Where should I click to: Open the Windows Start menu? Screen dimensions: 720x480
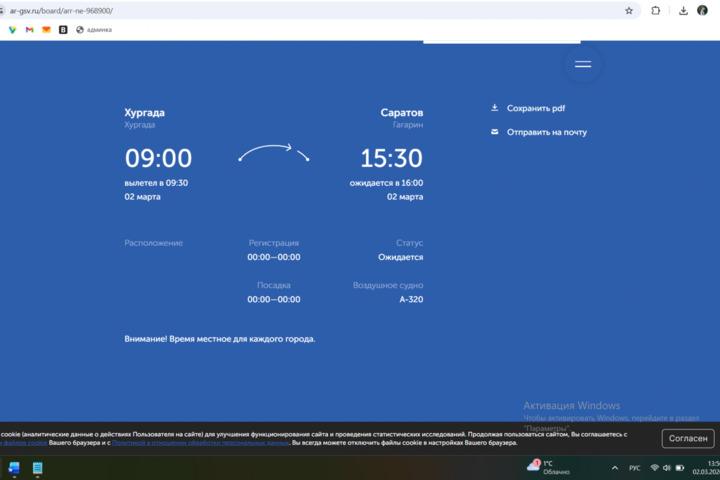point(14,468)
